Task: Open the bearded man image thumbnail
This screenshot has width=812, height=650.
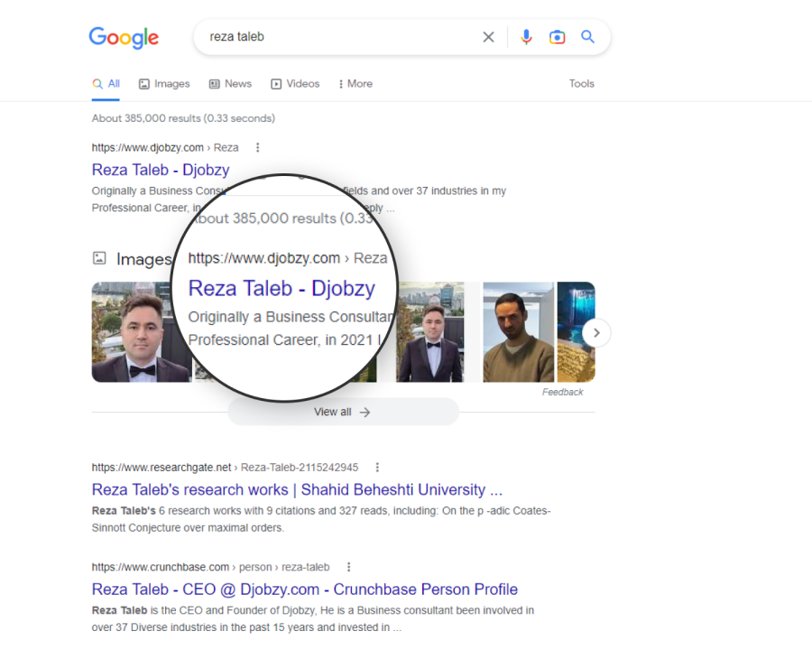Action: 518,332
